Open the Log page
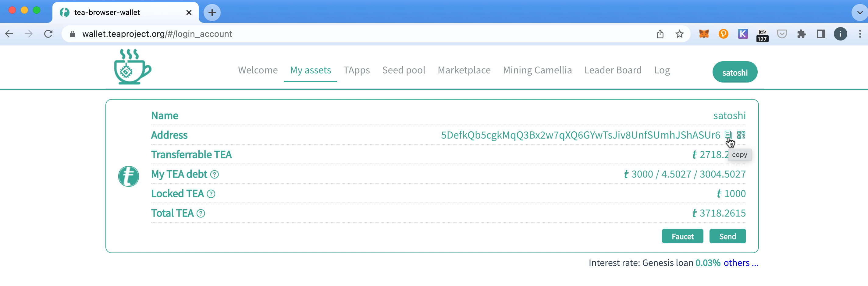868x286 pixels. point(662,70)
